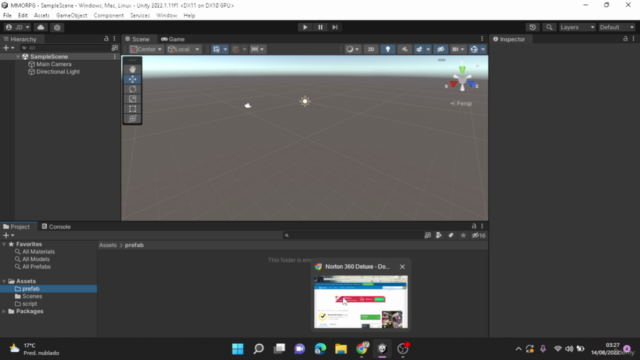Viewport: 640px width, 360px height.
Task: Select All Prefabs favorite
Action: [x=36, y=267]
